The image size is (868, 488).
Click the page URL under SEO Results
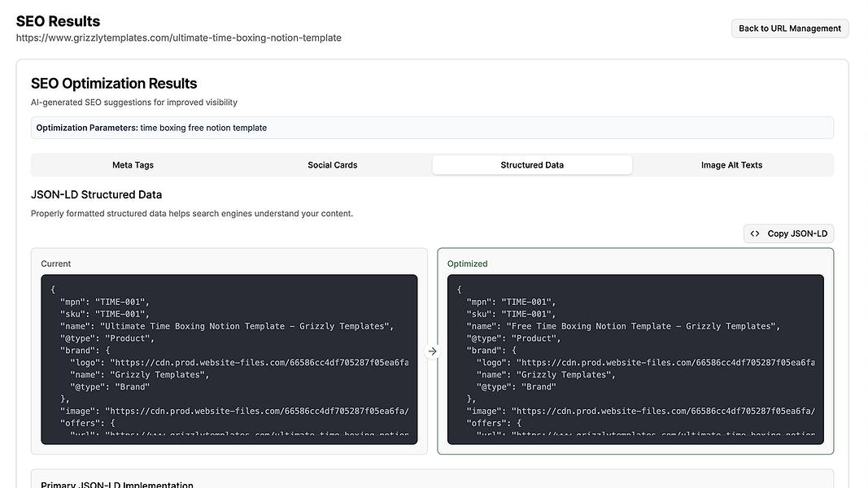[x=179, y=37]
